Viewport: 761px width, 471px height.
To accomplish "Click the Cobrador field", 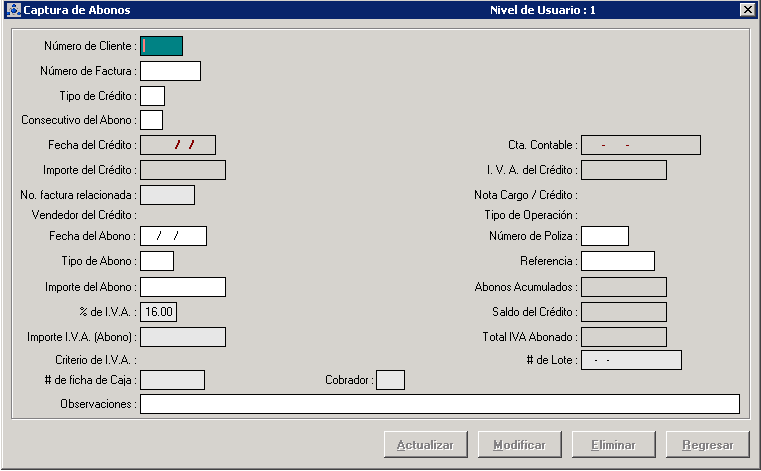I will point(390,380).
